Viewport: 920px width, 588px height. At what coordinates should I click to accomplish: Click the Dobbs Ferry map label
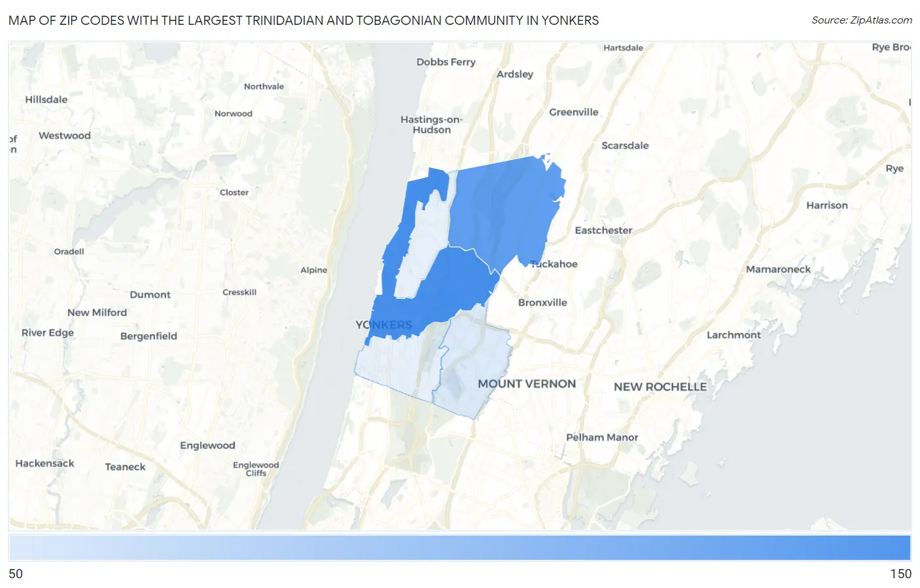(x=446, y=62)
